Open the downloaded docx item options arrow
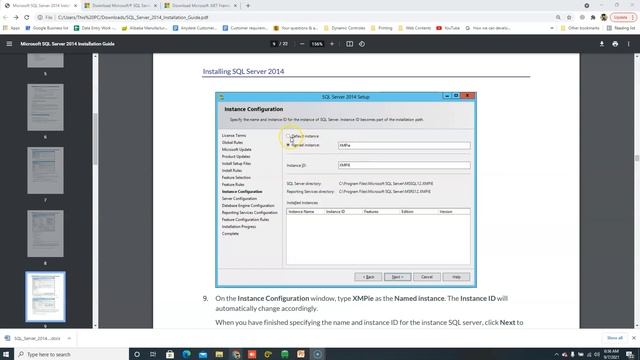 [x=69, y=338]
